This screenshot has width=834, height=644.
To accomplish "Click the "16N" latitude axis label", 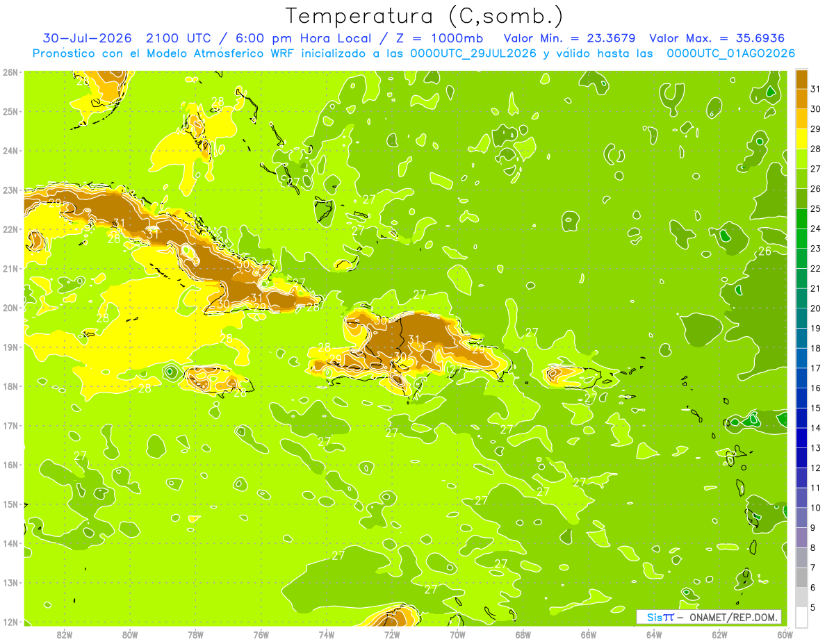I will click(x=10, y=465).
